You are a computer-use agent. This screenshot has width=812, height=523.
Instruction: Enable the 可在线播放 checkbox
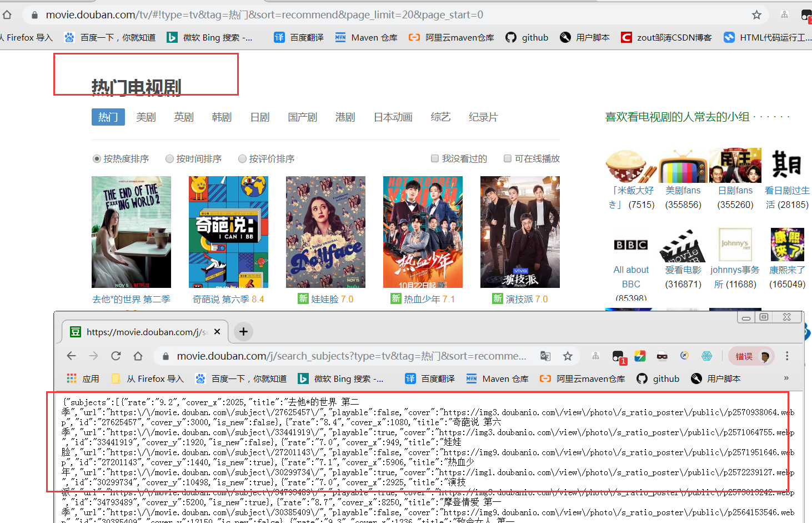[507, 158]
